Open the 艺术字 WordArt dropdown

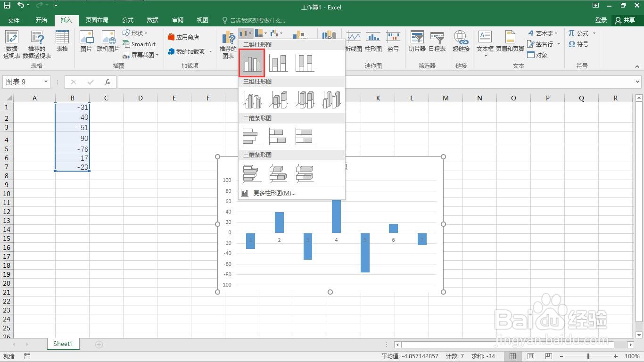tap(543, 33)
